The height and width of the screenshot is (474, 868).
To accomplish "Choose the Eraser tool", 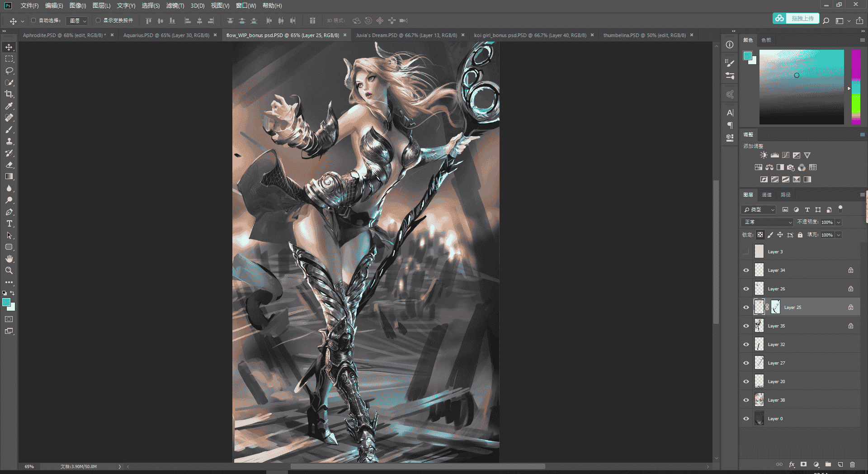I will coord(9,165).
